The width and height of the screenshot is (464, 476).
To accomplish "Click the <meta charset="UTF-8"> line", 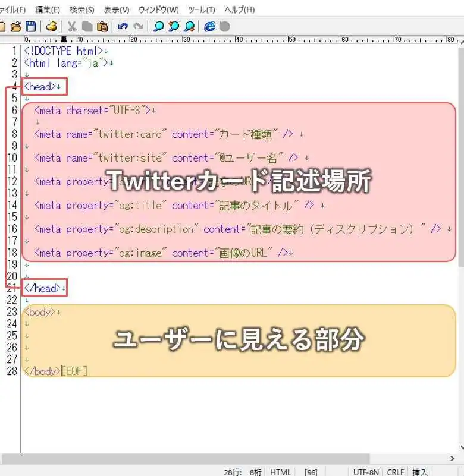I will [x=95, y=110].
